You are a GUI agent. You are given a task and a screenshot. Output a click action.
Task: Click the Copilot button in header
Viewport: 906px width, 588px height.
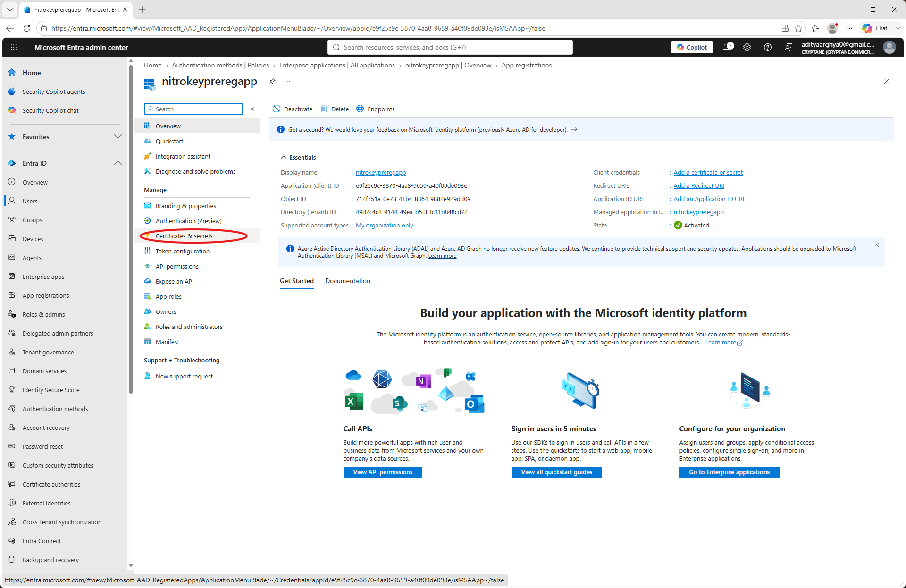coord(692,47)
